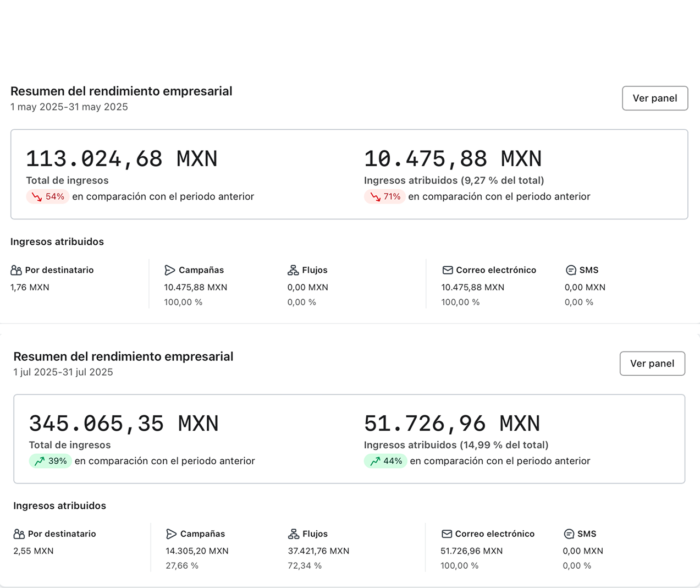Click the 51.726,96 MXN attributed revenue figure
Image resolution: width=700 pixels, height=588 pixels.
tap(451, 424)
